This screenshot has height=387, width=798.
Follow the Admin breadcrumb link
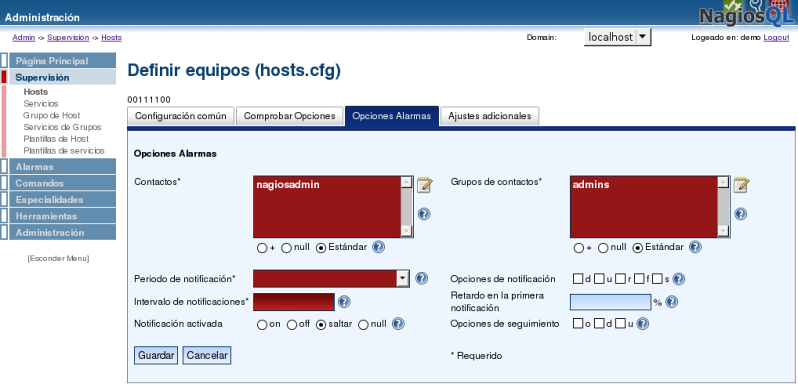(24, 38)
